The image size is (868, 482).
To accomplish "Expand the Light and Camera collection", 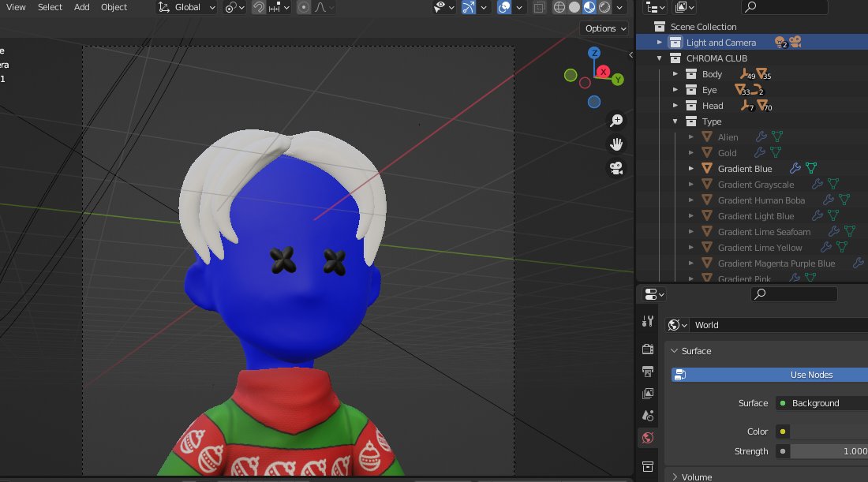I will (660, 43).
